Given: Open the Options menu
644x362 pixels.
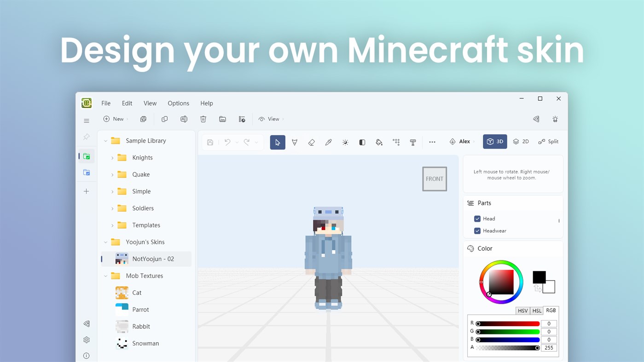Looking at the screenshot, I should tap(179, 103).
